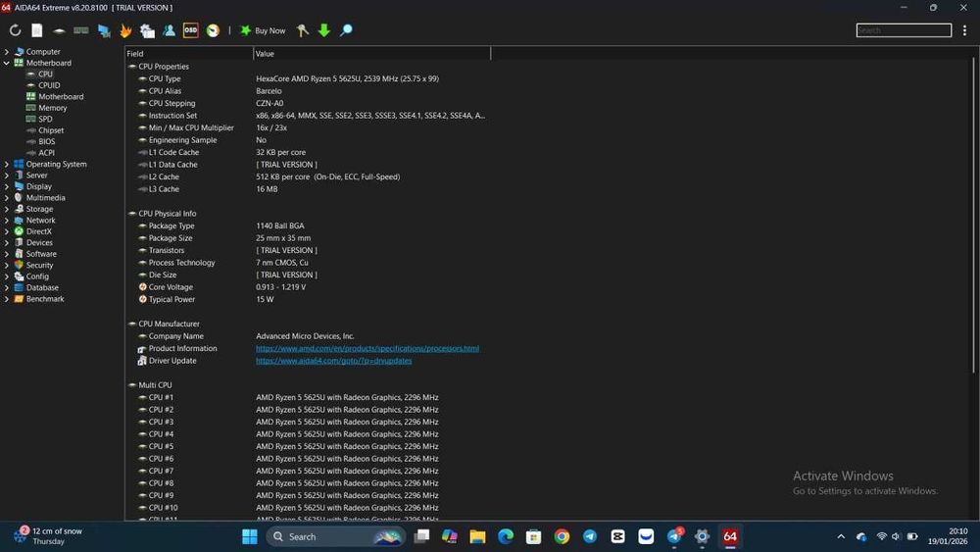
Task: Expand the Computer tree node
Action: (7, 52)
